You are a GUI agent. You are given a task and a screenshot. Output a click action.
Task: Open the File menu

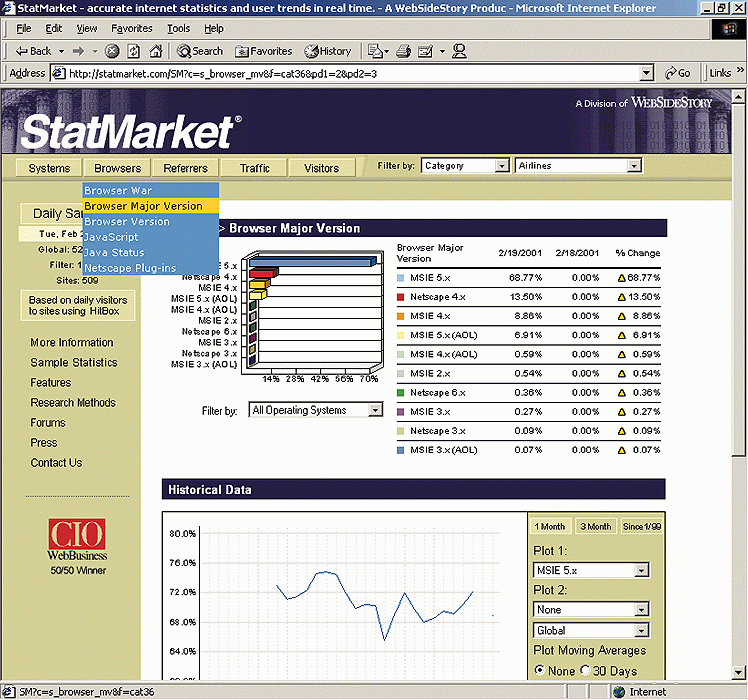[x=23, y=29]
